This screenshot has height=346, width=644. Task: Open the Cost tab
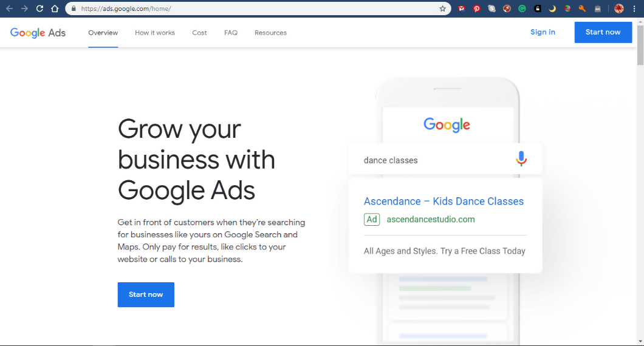(200, 33)
